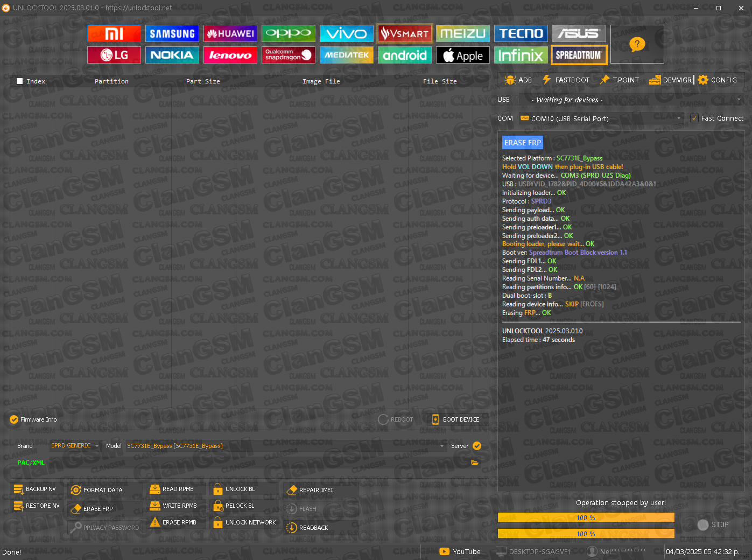Switch to the FASTBOOT tab

(566, 80)
